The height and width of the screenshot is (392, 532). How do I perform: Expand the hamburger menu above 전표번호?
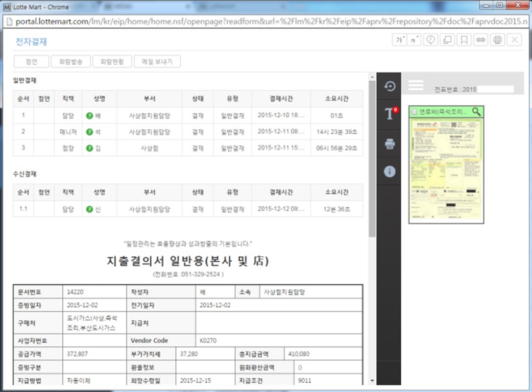tap(416, 84)
